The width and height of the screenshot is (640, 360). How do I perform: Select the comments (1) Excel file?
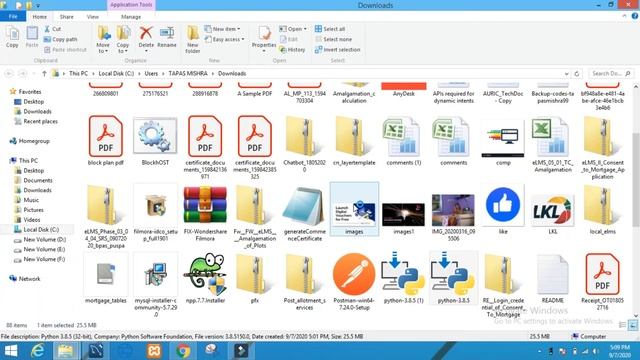point(404,137)
